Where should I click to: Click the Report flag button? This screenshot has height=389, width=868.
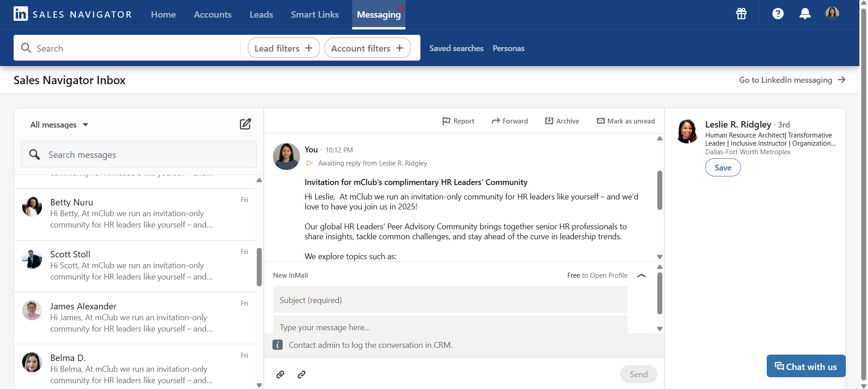coord(458,121)
